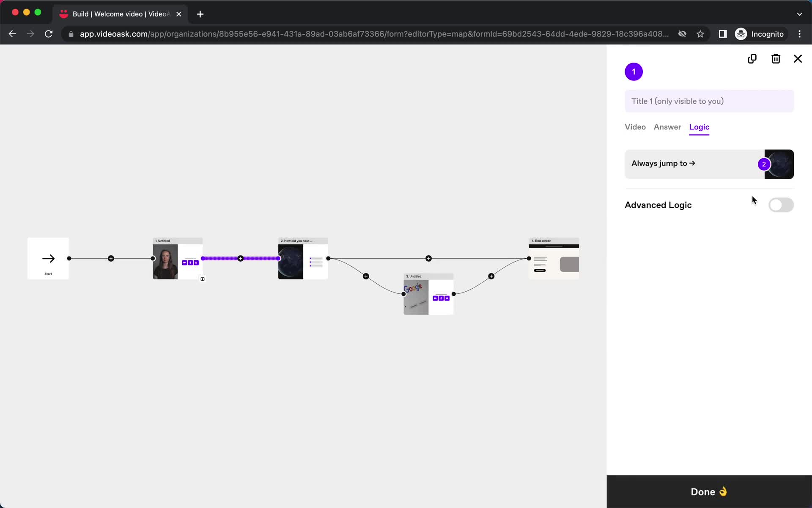This screenshot has width=812, height=508.
Task: Close the Logic panel with X
Action: [798, 58]
